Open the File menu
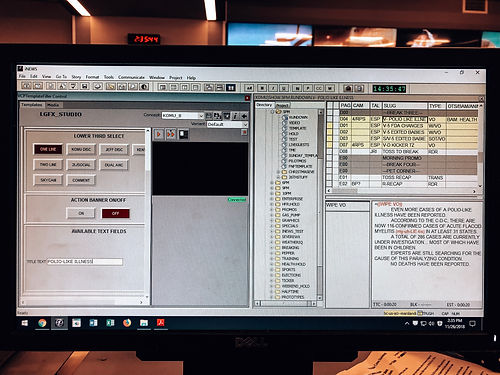500x375 pixels. (22, 76)
